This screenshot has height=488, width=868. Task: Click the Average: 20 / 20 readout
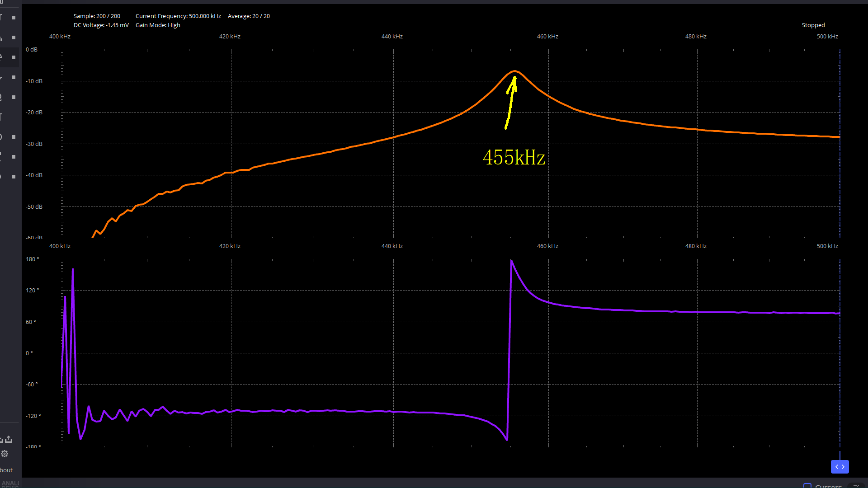click(x=249, y=16)
